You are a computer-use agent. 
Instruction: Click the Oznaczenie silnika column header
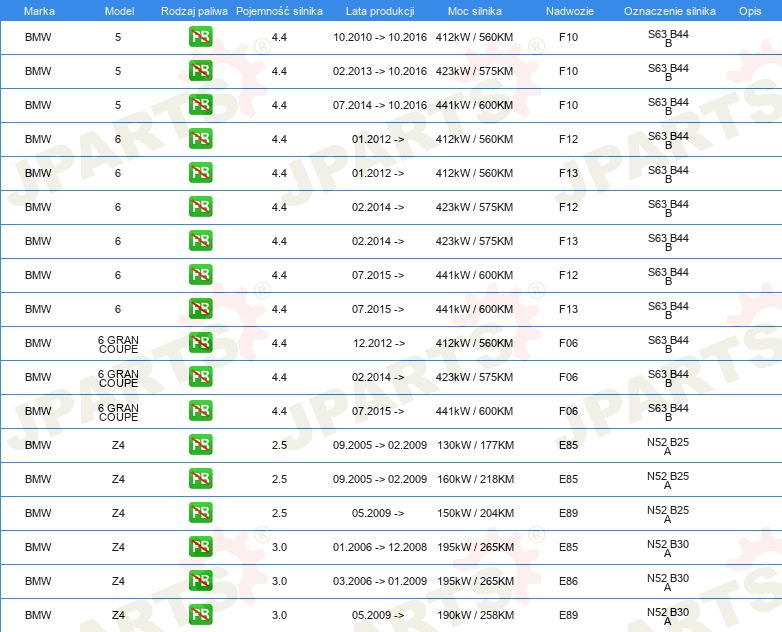(x=669, y=11)
